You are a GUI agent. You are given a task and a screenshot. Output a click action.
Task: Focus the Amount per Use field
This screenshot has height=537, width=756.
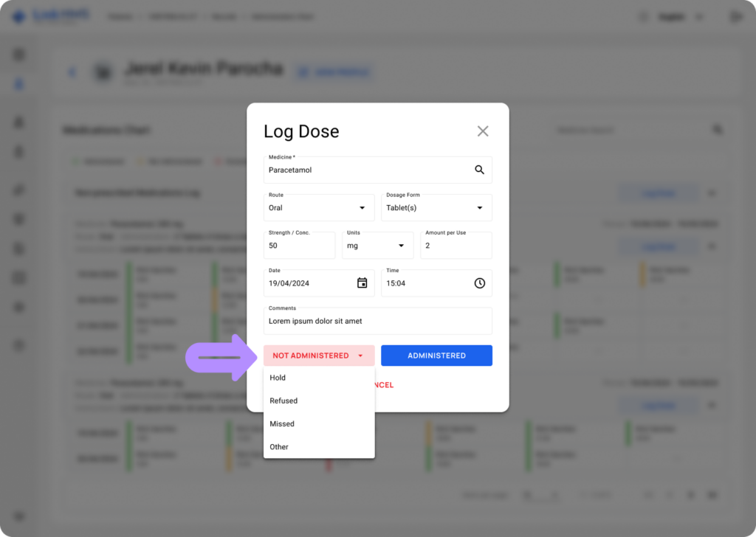456,246
